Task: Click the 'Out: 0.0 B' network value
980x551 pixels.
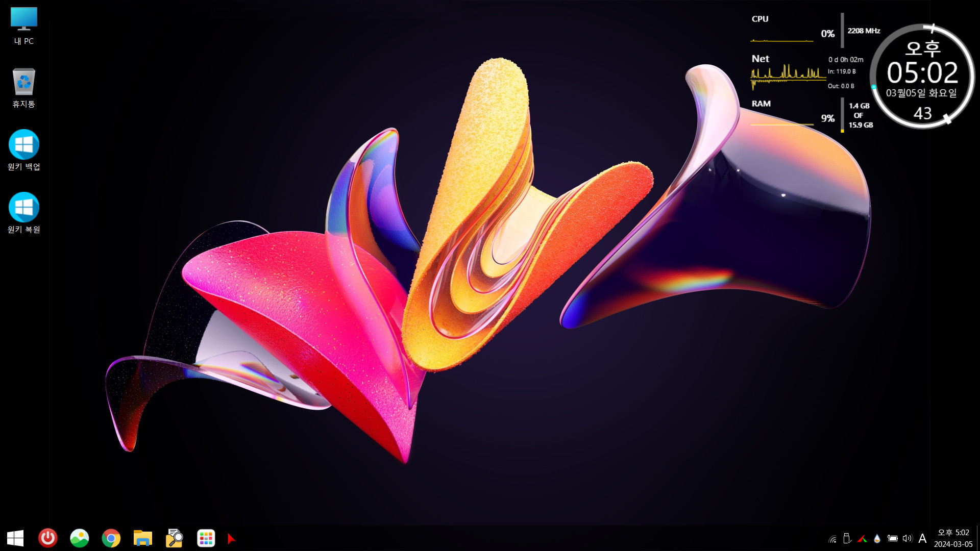Action: tap(841, 86)
